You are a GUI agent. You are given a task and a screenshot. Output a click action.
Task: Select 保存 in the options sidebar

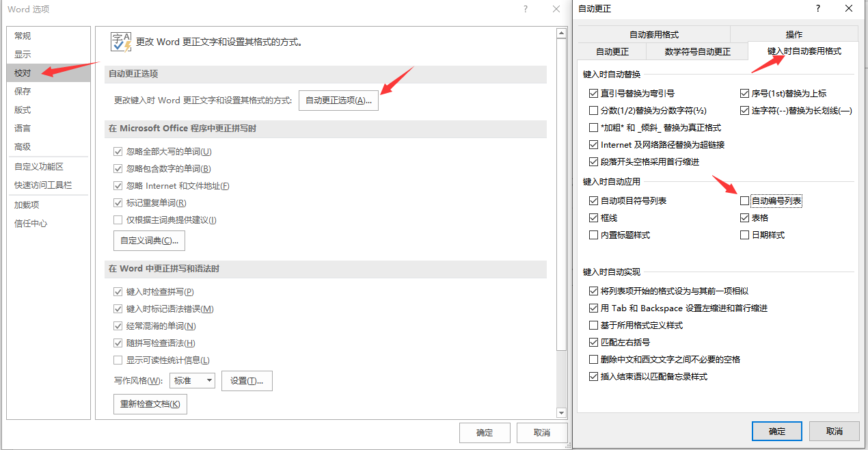coord(48,91)
